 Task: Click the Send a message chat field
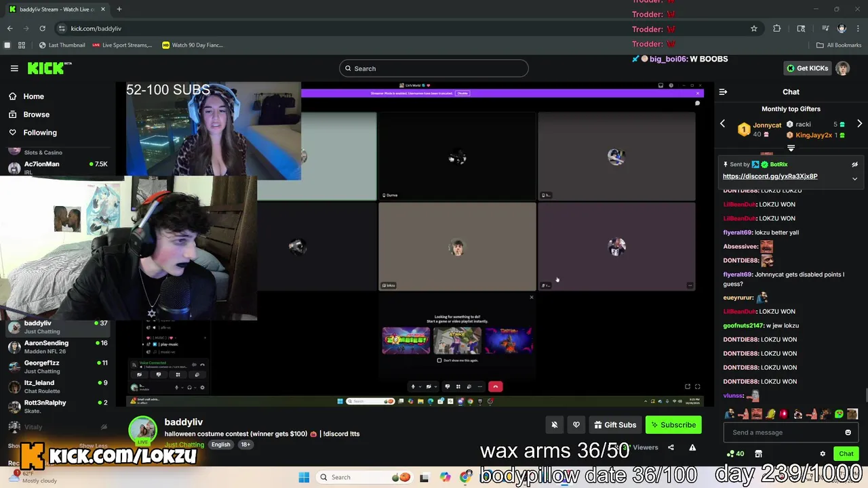coord(785,432)
